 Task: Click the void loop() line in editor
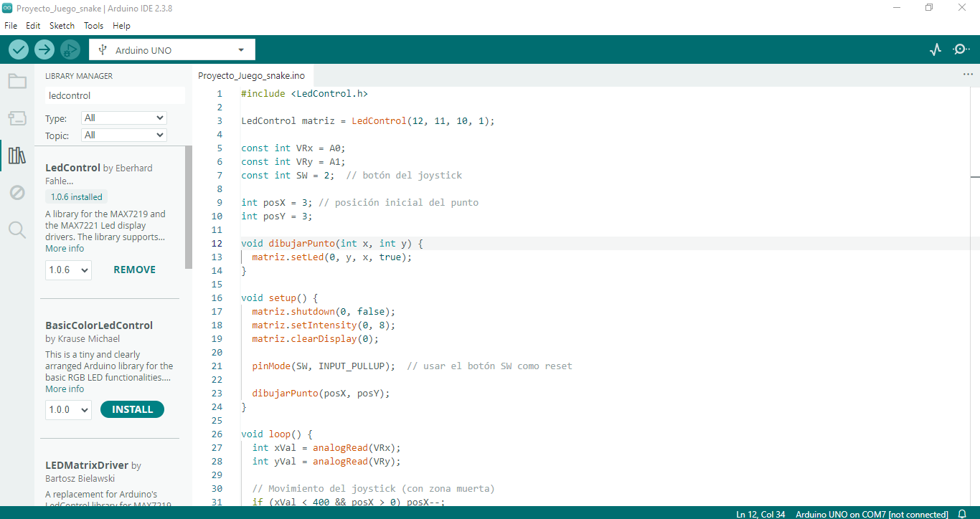point(276,434)
